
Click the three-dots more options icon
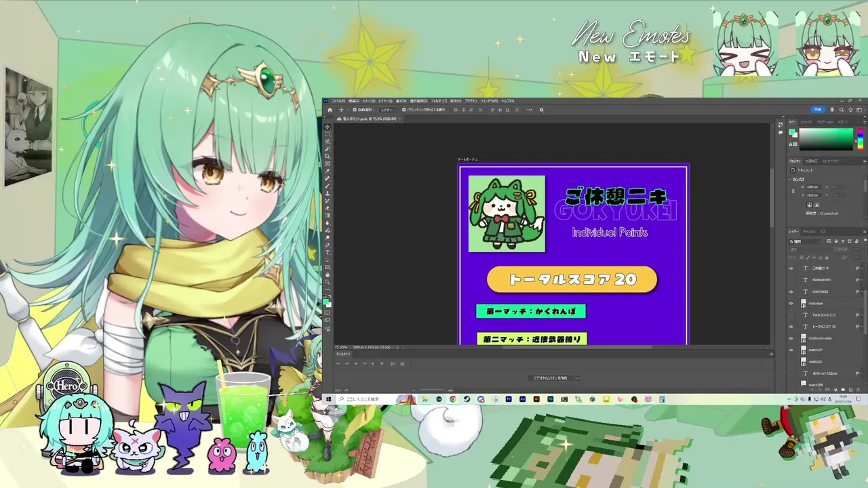(530, 110)
